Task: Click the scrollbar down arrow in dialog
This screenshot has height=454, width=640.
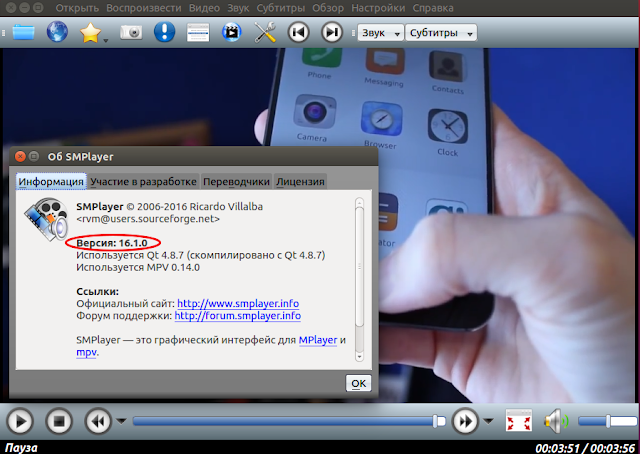Action: tap(359, 356)
